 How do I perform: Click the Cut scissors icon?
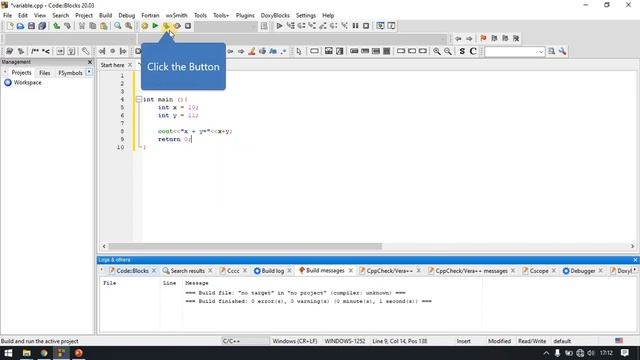tap(82, 26)
